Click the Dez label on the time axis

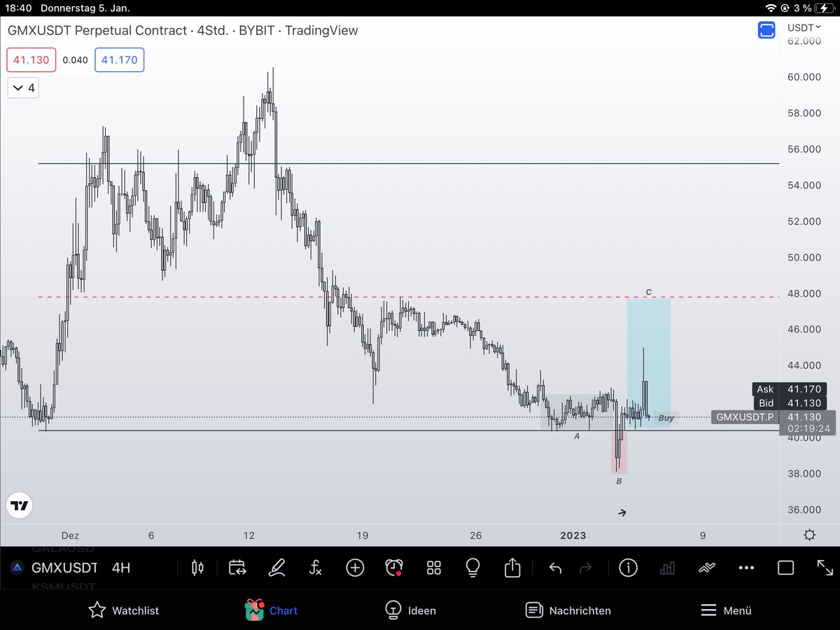pyautogui.click(x=71, y=535)
